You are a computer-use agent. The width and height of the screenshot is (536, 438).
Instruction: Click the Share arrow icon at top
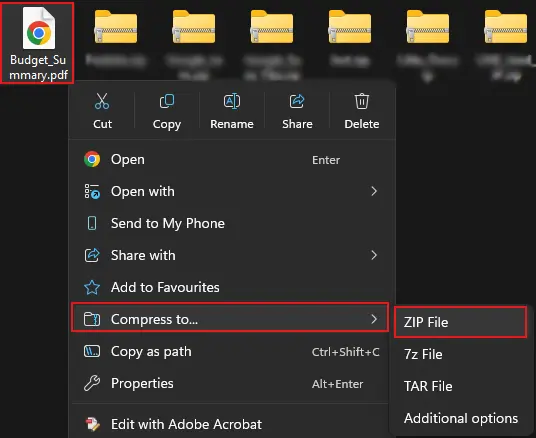pos(297,101)
